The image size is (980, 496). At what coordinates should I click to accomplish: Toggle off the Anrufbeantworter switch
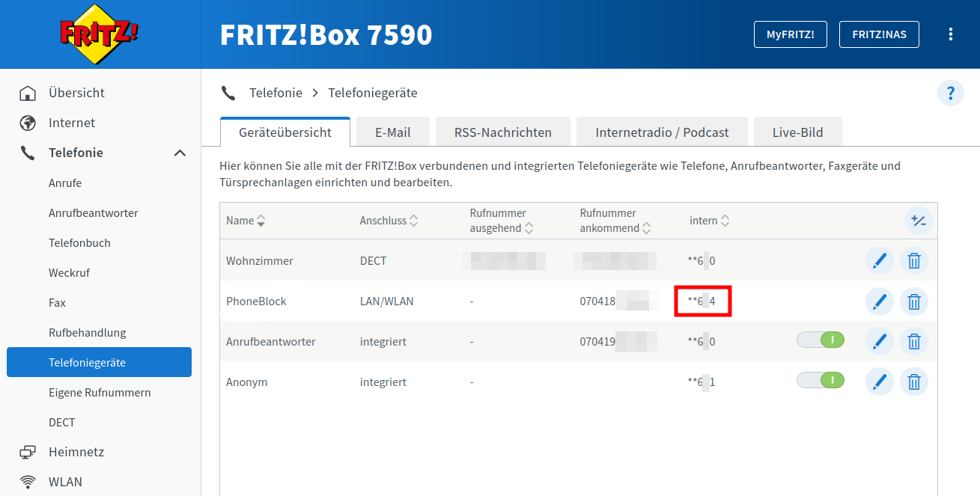(x=821, y=341)
